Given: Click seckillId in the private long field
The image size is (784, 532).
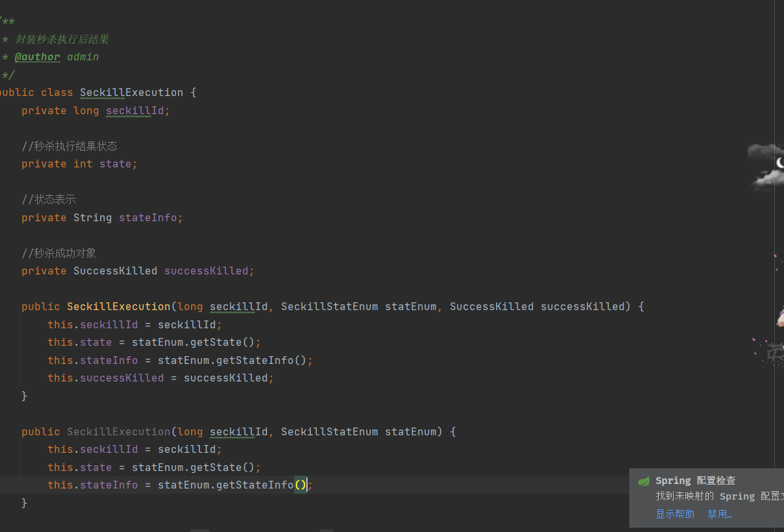Looking at the screenshot, I should click(135, 111).
